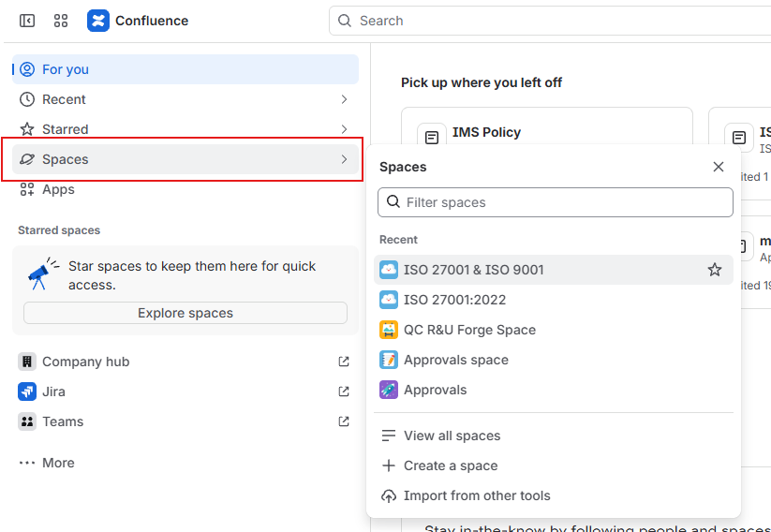Screen dimensions: 771x532
Task: Close the Spaces popup panel
Action: [719, 167]
